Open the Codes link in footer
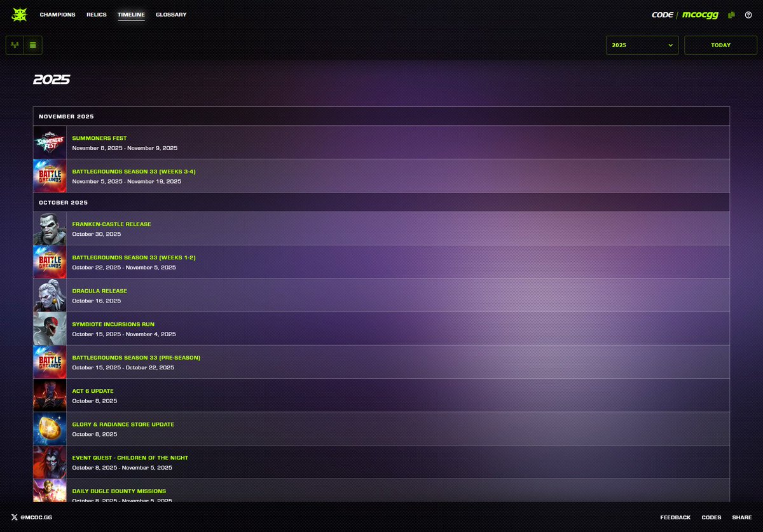Viewport: 763px width, 532px height. (711, 517)
